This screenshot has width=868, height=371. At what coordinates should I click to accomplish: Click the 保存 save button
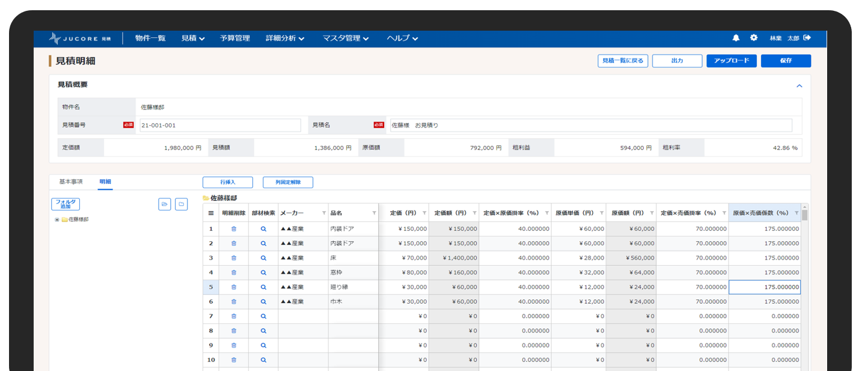(x=786, y=60)
